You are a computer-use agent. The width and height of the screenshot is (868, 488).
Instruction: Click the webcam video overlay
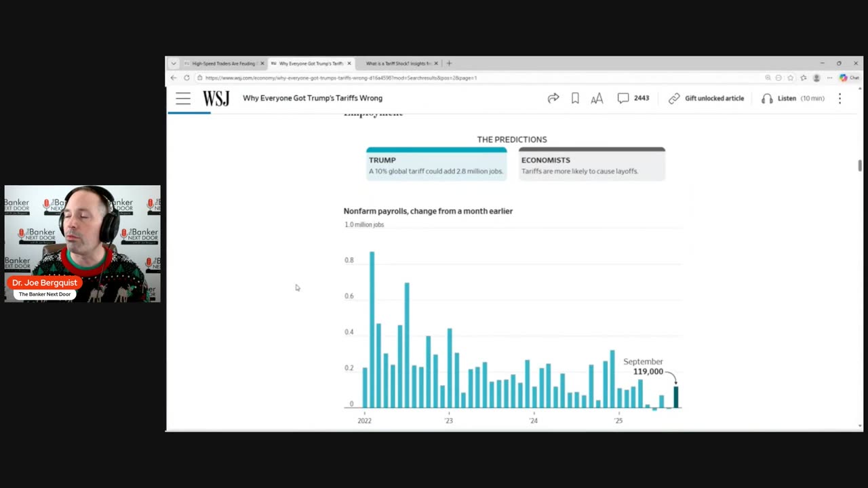(x=83, y=243)
